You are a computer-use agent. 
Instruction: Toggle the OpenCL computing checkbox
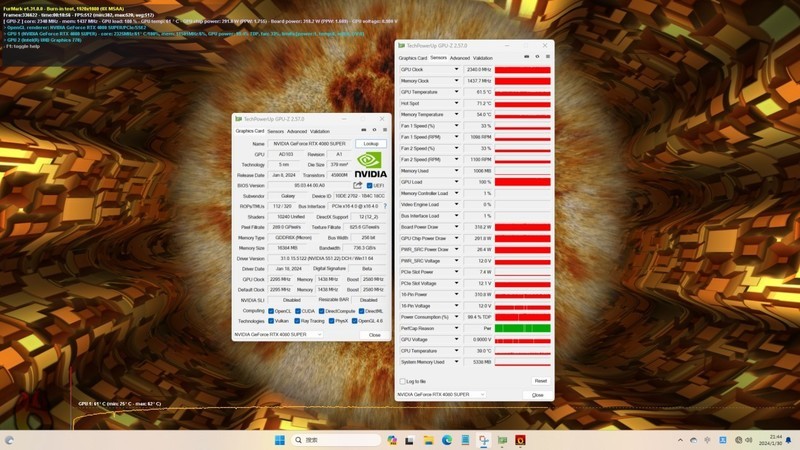[269, 310]
